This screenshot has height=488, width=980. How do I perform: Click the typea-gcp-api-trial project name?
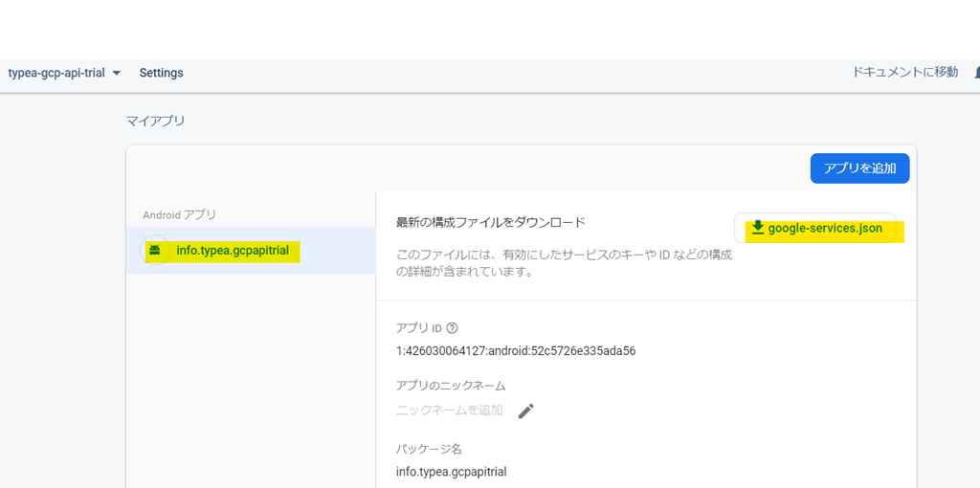pyautogui.click(x=58, y=73)
